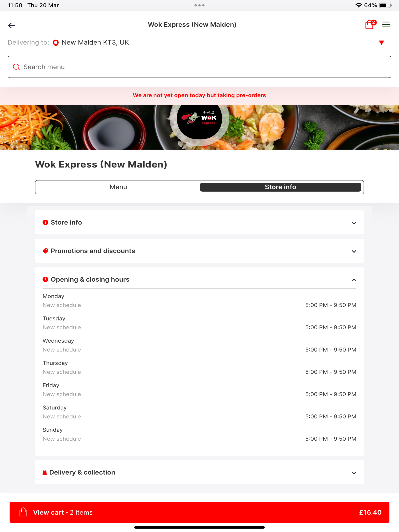Tap the Delivering to label

28,43
